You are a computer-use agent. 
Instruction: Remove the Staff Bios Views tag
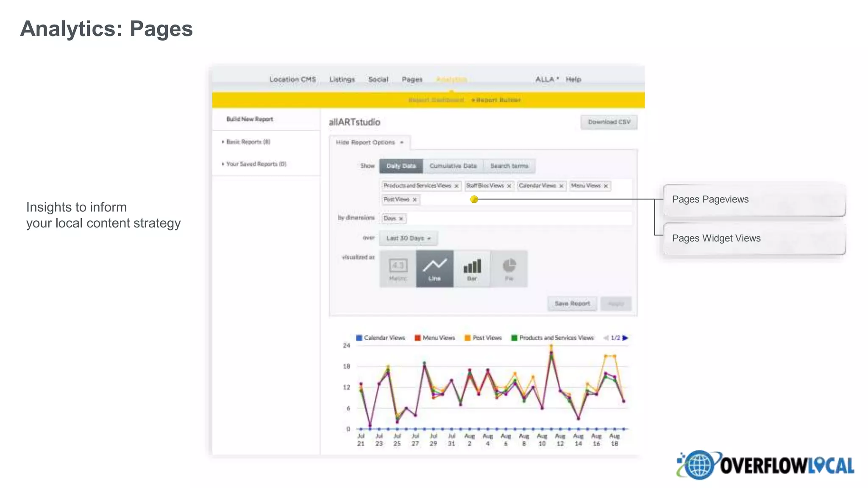pos(509,186)
